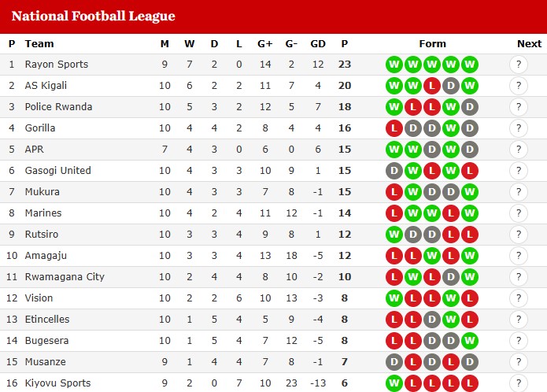This screenshot has height=392, width=547.
Task: Click Gorilla's green W form badge
Action: [x=451, y=128]
